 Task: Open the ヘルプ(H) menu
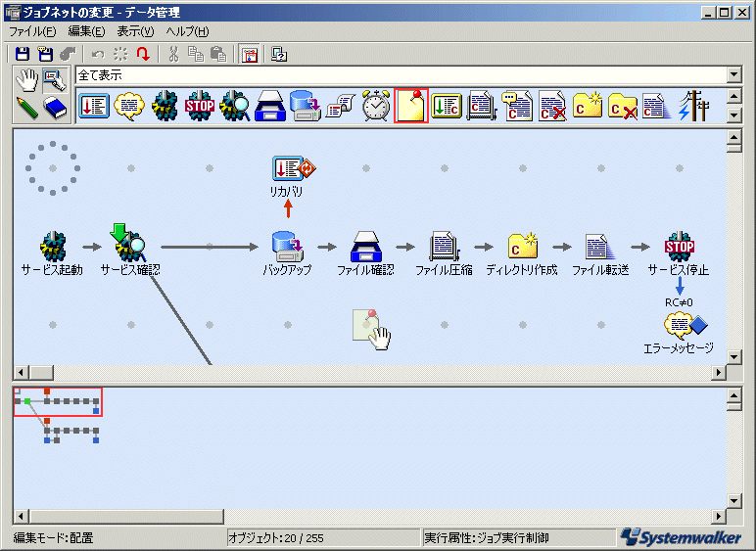(188, 31)
